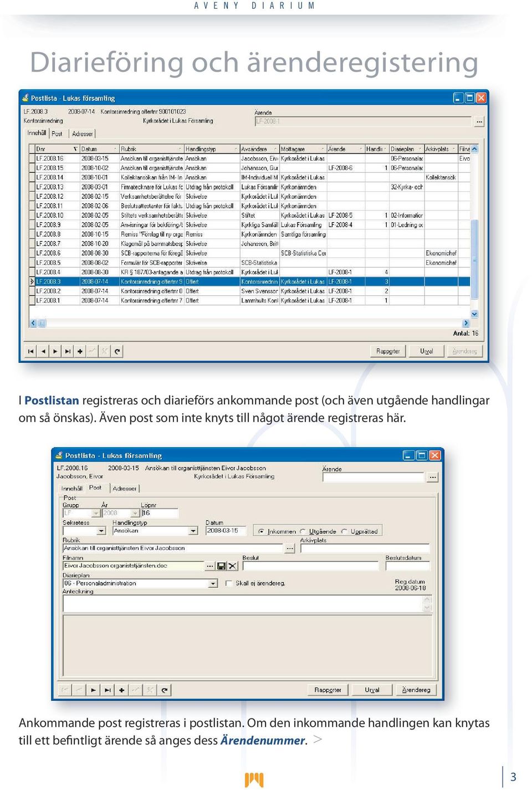Image resolution: width=532 pixels, height=790 pixels.
Task: Jump to last record in Post form window
Action: 108,690
